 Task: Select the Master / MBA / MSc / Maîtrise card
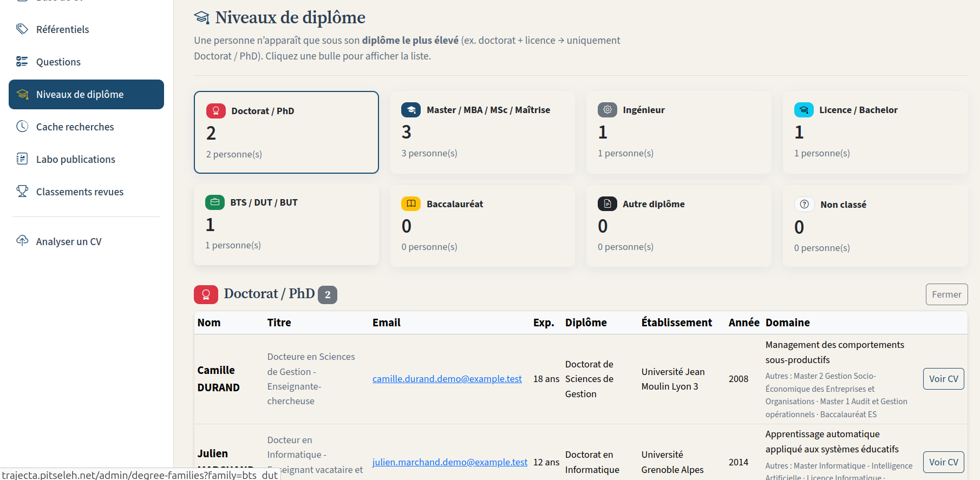point(482,132)
